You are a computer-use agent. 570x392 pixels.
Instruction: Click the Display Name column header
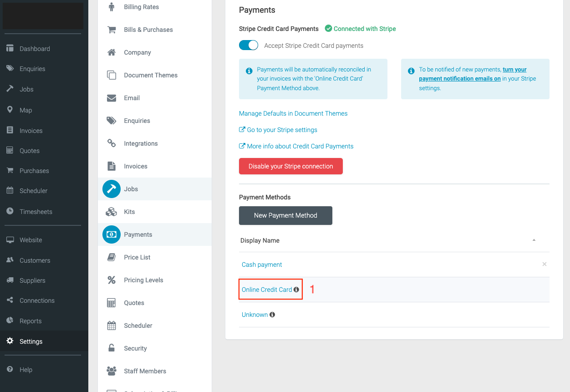point(260,240)
